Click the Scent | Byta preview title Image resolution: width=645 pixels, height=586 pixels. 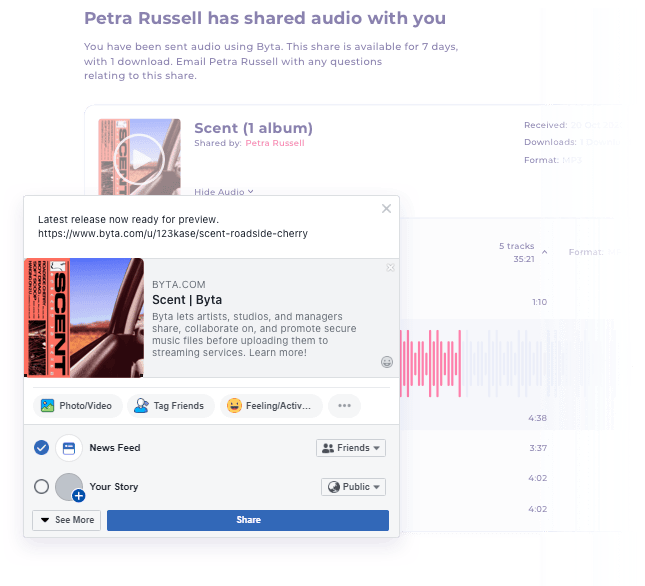pyautogui.click(x=187, y=300)
